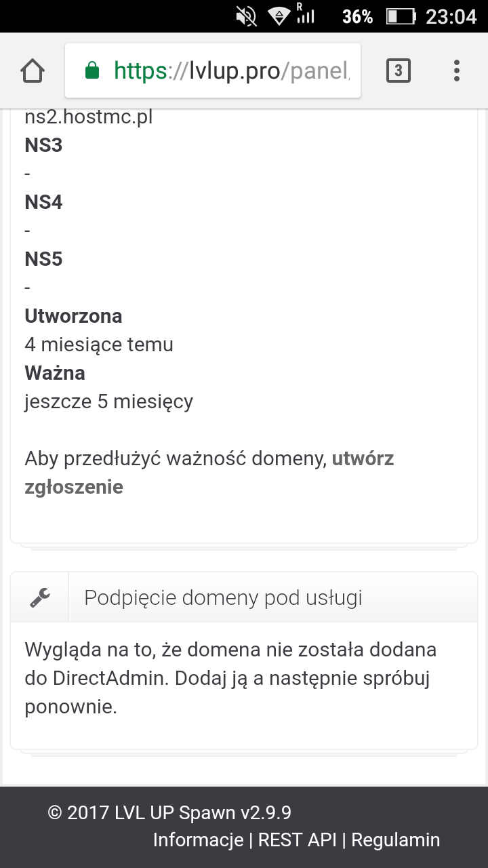The height and width of the screenshot is (868, 488).
Task: Tap the mobile signal strength icon
Action: coord(306,15)
